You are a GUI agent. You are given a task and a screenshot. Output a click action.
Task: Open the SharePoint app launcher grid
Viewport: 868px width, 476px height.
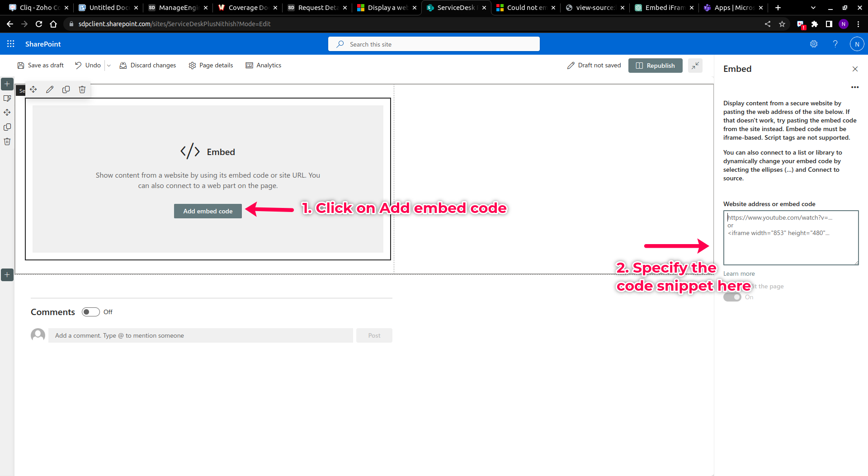[11, 44]
